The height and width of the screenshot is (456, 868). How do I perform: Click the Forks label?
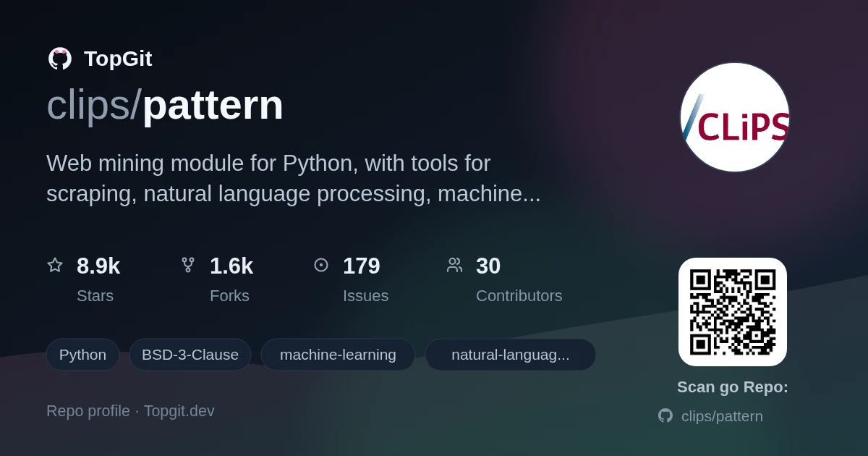[x=229, y=295]
